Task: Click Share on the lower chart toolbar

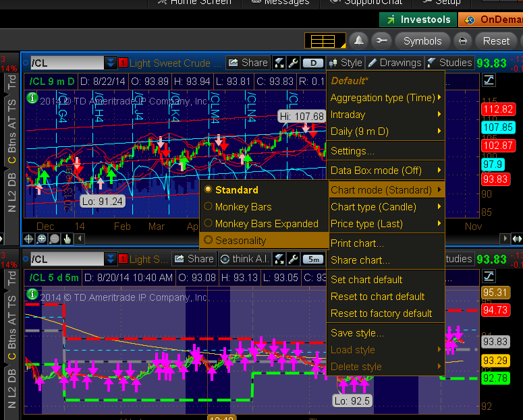Action: [194, 259]
